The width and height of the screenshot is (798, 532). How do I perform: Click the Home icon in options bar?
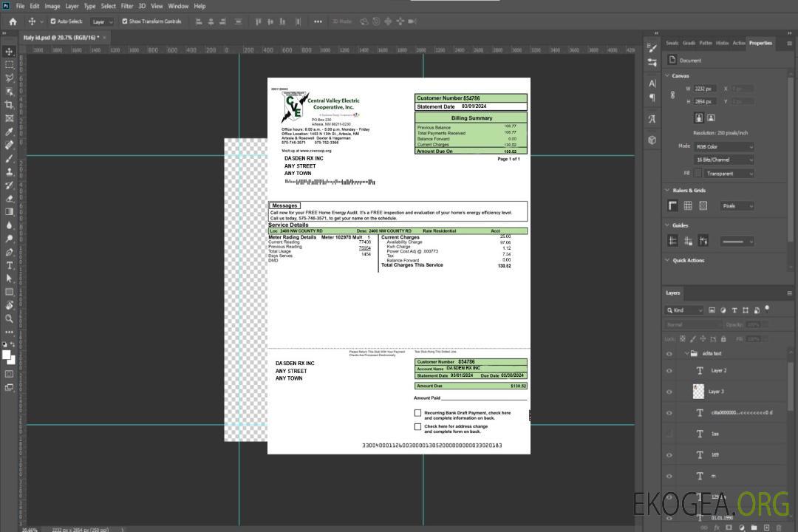(13, 21)
